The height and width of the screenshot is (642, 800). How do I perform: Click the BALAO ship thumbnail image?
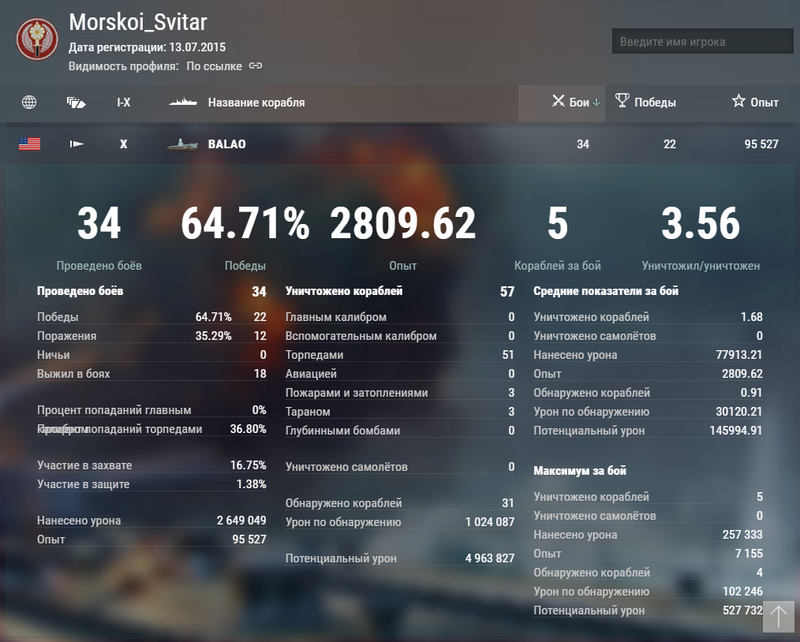pyautogui.click(x=183, y=144)
